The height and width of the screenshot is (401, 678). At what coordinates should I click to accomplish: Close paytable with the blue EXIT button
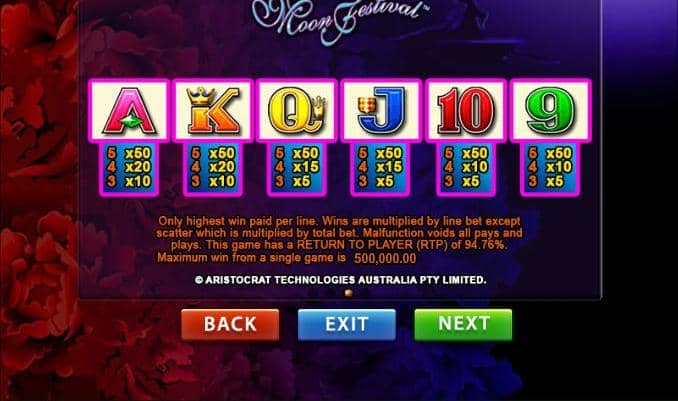(x=347, y=324)
